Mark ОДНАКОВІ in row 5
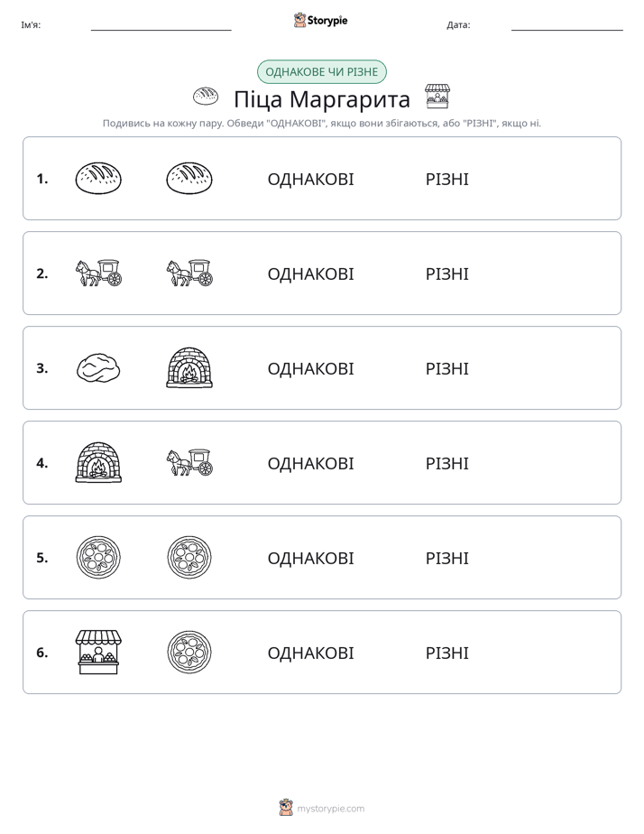 coord(311,558)
